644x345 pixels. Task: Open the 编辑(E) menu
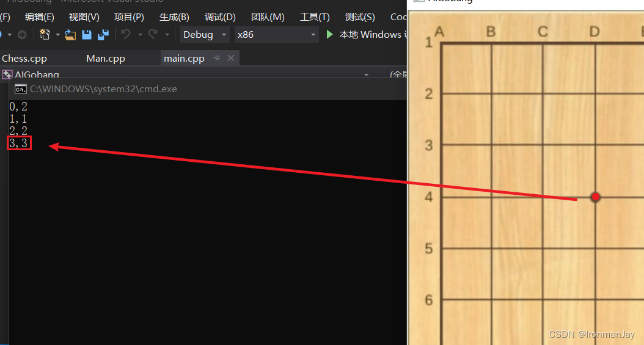(40, 17)
